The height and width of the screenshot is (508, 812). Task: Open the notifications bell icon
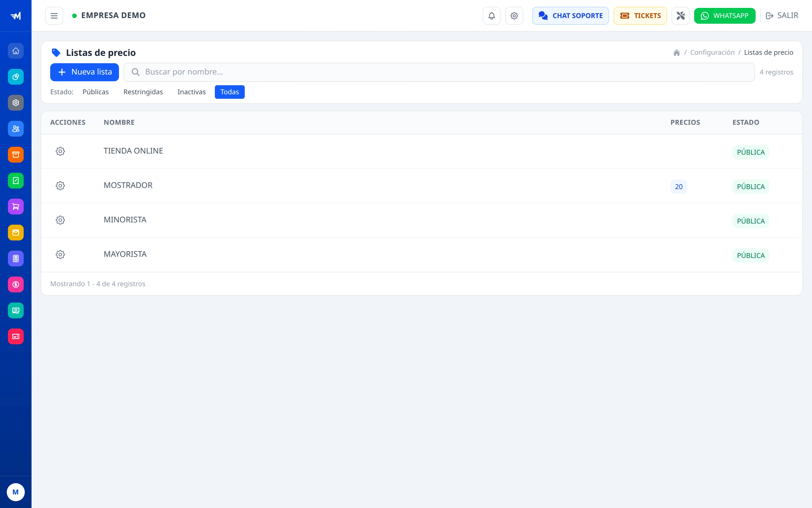click(x=491, y=16)
